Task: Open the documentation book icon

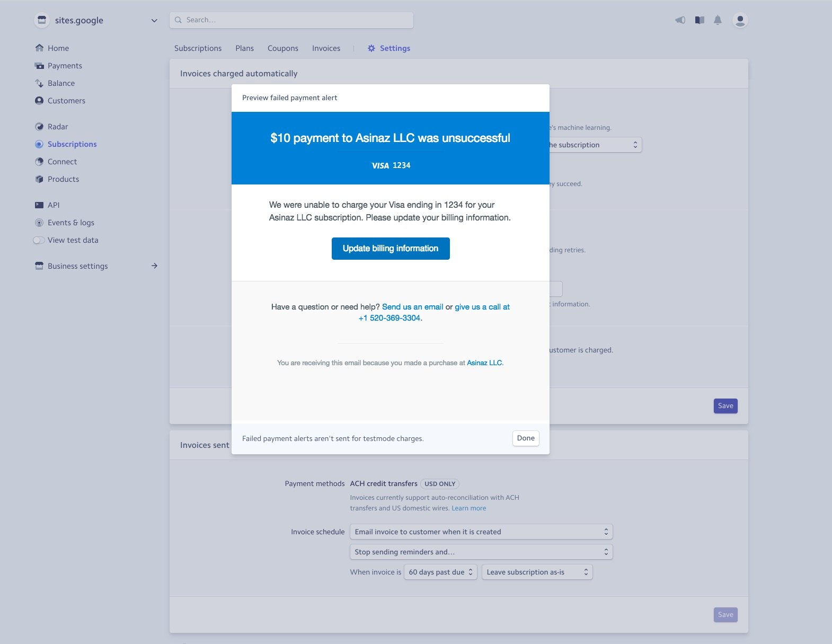Action: 700,20
